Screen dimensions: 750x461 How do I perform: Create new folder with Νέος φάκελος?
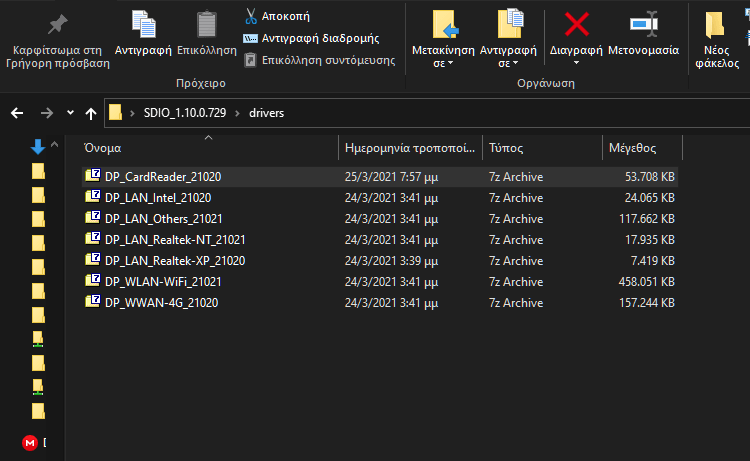click(717, 41)
